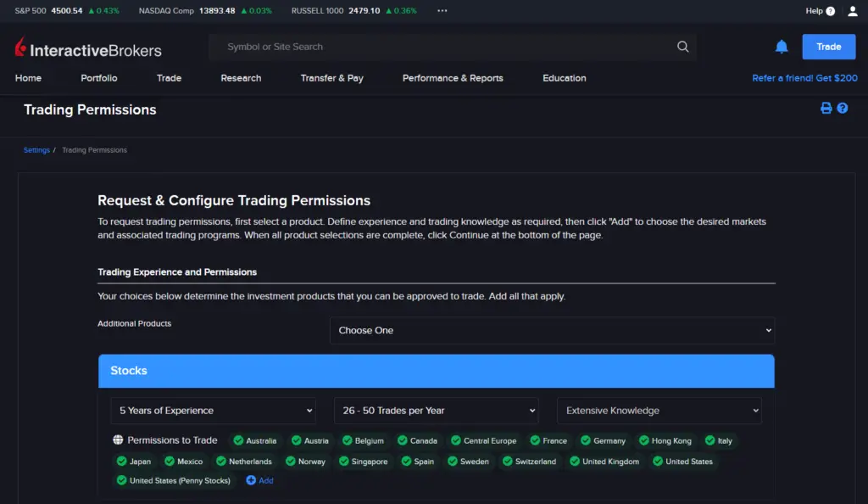Open 5 Years of Experience dropdown
The width and height of the screenshot is (868, 504).
pos(213,411)
